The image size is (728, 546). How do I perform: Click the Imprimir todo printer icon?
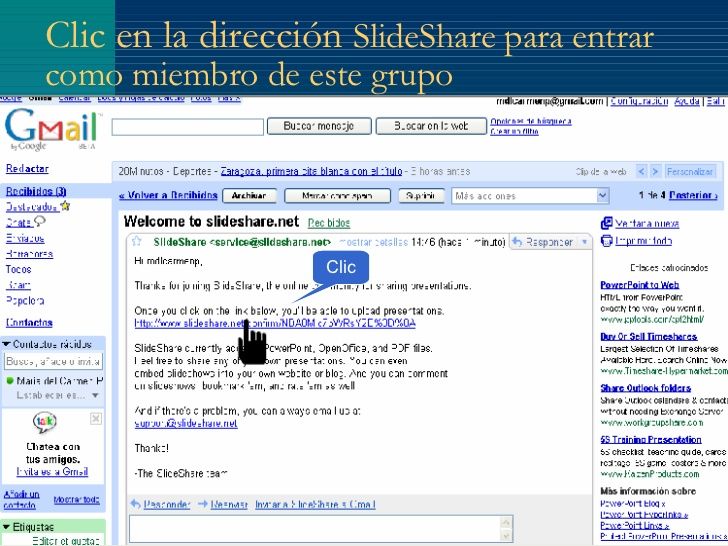[x=606, y=240]
